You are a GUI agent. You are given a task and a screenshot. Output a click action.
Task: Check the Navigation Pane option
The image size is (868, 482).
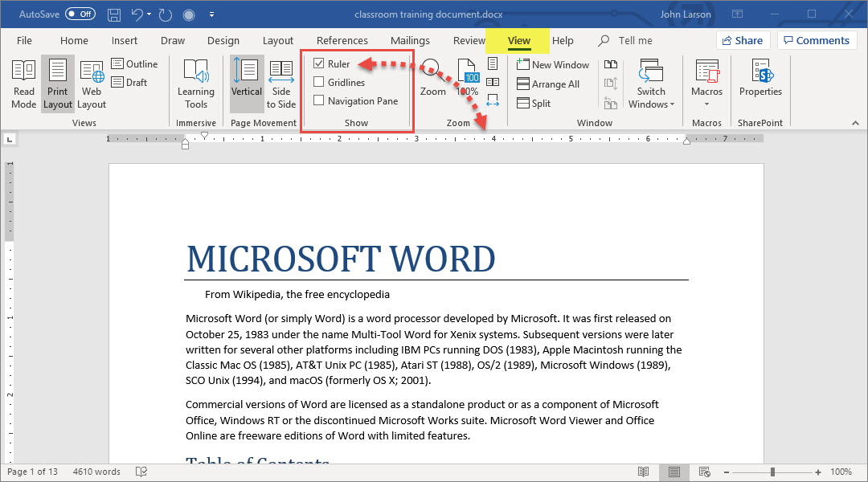319,100
